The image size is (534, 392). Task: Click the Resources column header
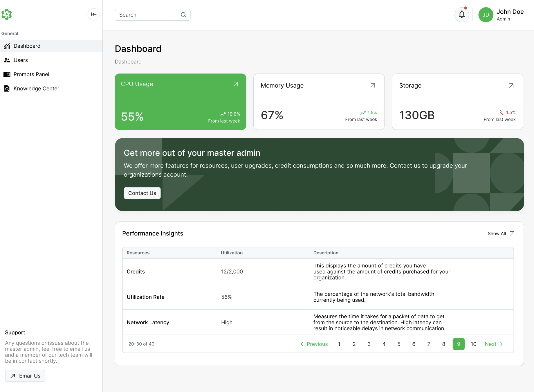138,253
